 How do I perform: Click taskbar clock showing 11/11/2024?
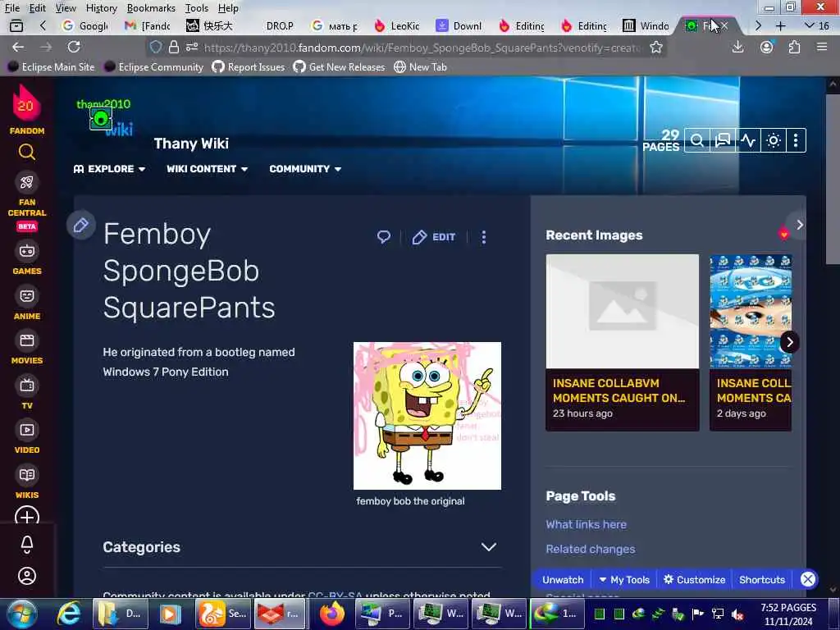coord(788,614)
